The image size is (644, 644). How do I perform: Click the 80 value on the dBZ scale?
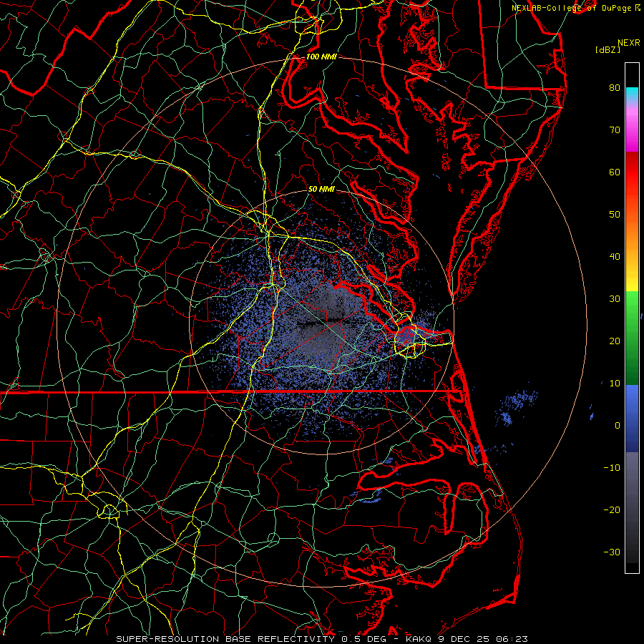615,87
